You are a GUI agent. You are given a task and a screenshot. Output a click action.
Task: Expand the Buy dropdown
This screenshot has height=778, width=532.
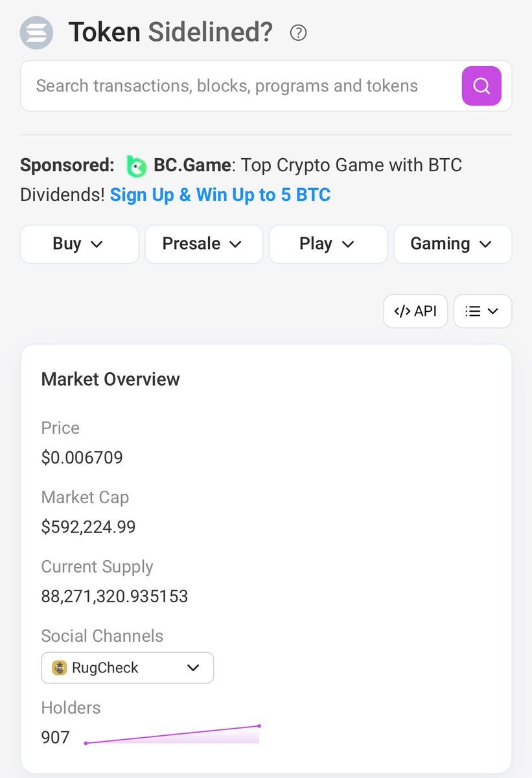pyautogui.click(x=80, y=244)
